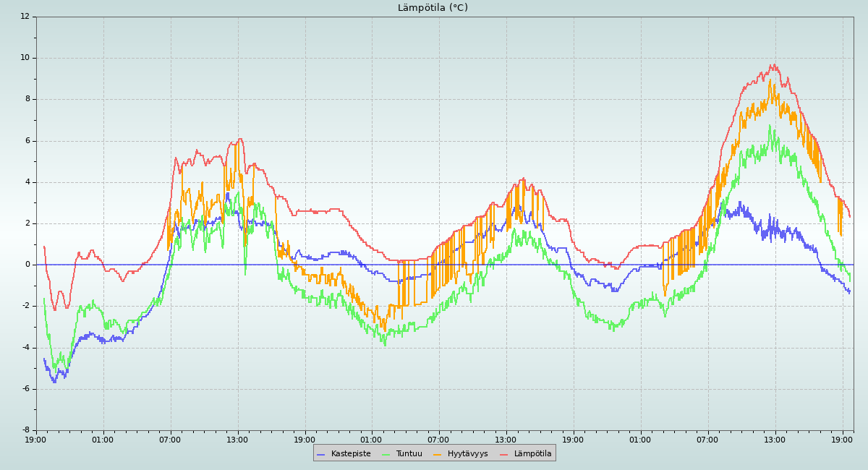
Task: Toggle the Tuntuu series legend label
Action: pos(409,454)
